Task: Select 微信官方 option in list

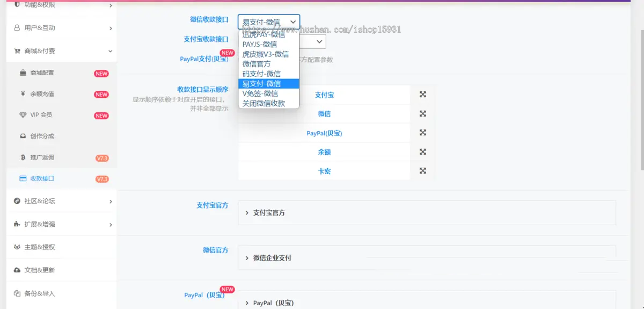Action: pos(268,63)
